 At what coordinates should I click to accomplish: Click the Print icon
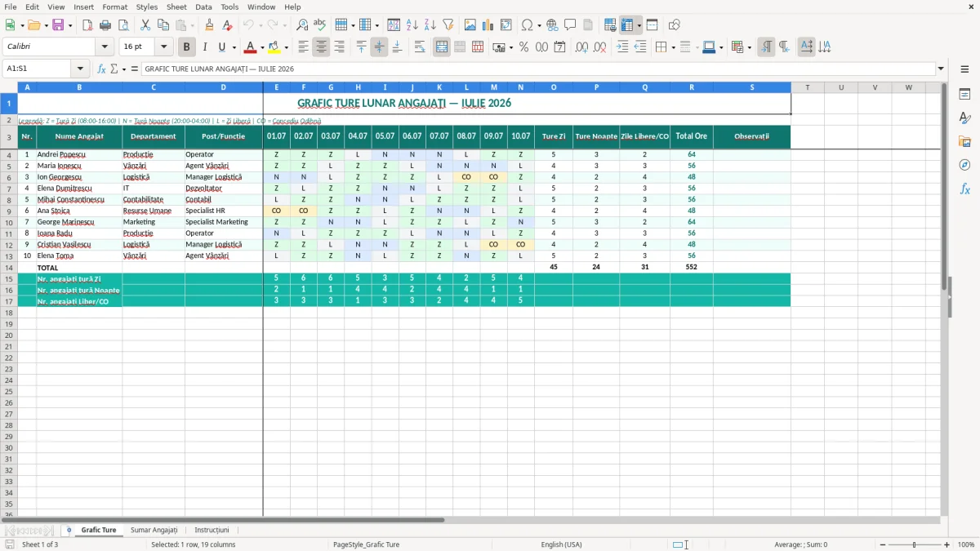105,25
